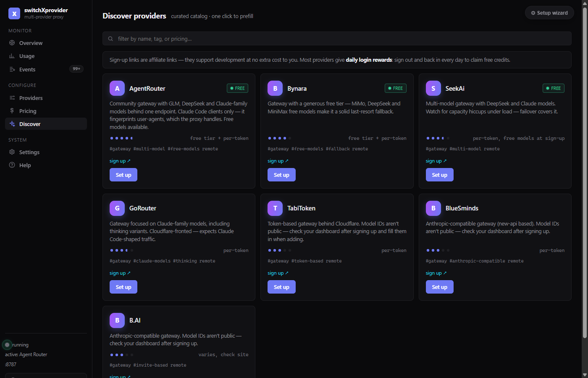588x378 pixels.
Task: Click the "Discover providers" heading
Action: 134,16
